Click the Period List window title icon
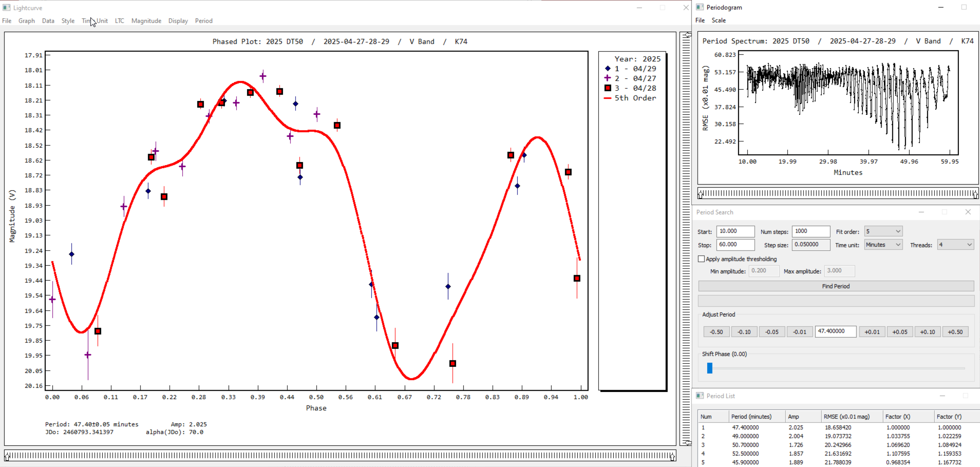Screen dimensions: 980x467 700,395
